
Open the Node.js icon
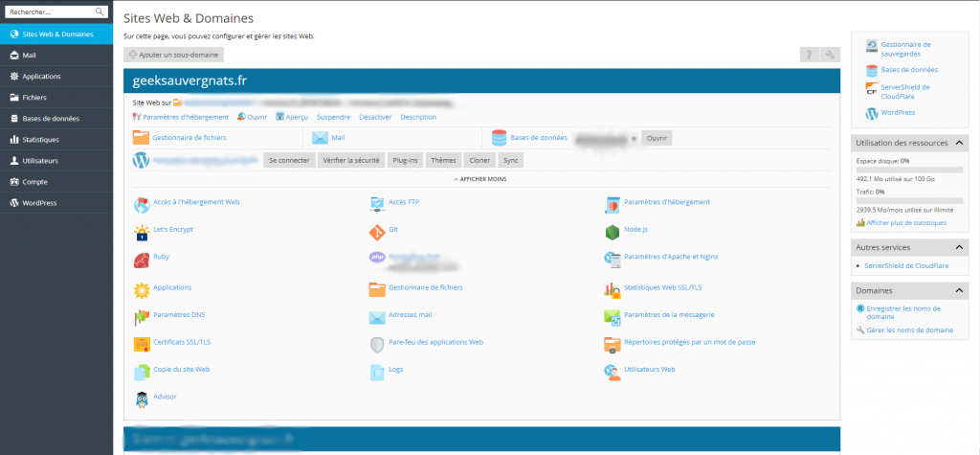coord(612,231)
